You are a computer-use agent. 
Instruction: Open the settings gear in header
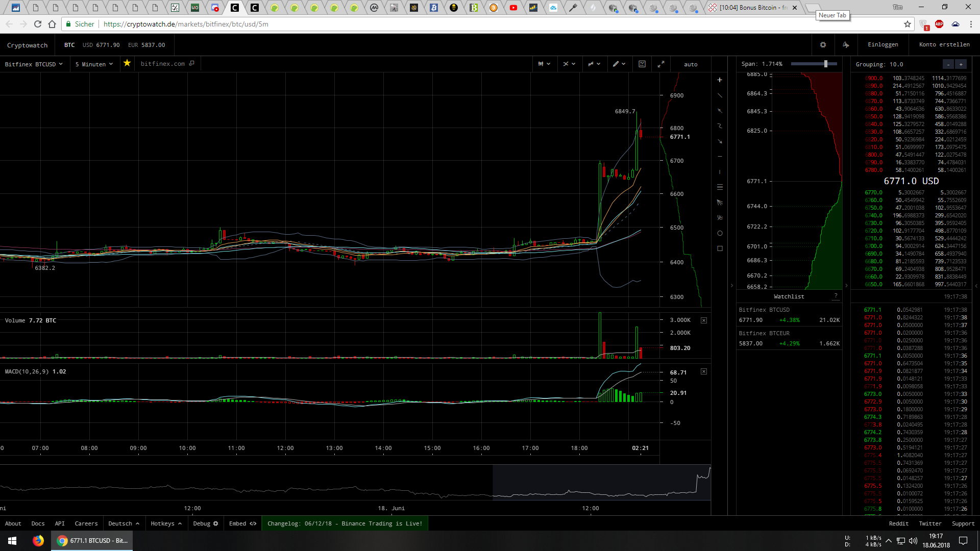click(x=823, y=45)
